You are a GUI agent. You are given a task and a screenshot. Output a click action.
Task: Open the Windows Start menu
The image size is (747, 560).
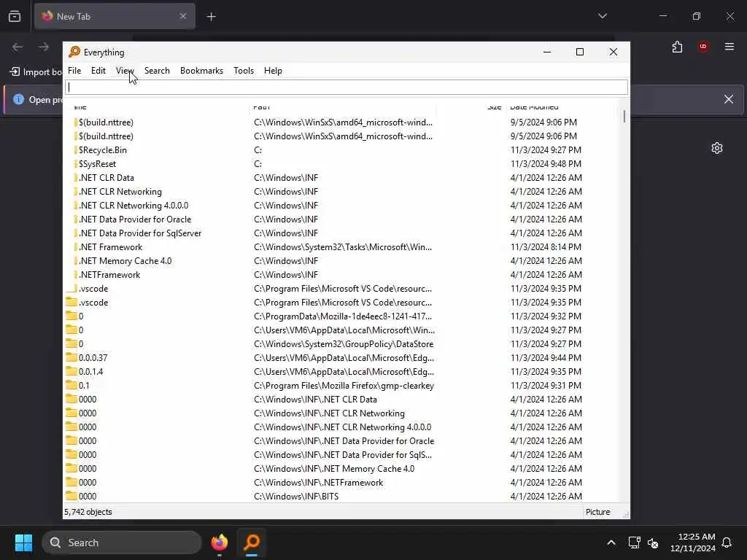[23, 542]
